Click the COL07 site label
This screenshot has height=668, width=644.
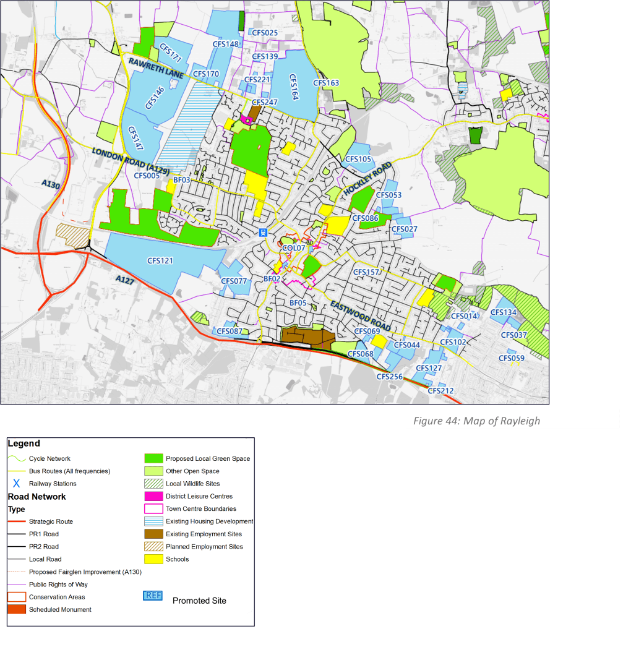click(x=293, y=247)
